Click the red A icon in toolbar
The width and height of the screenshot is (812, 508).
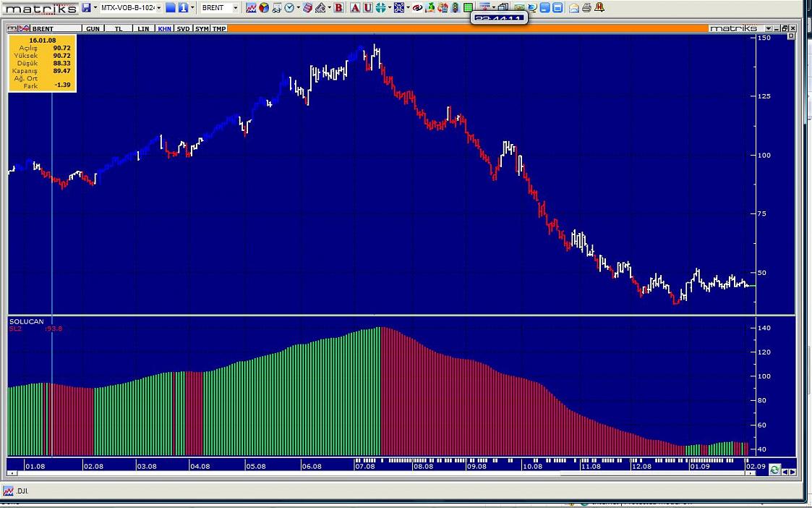[355, 8]
